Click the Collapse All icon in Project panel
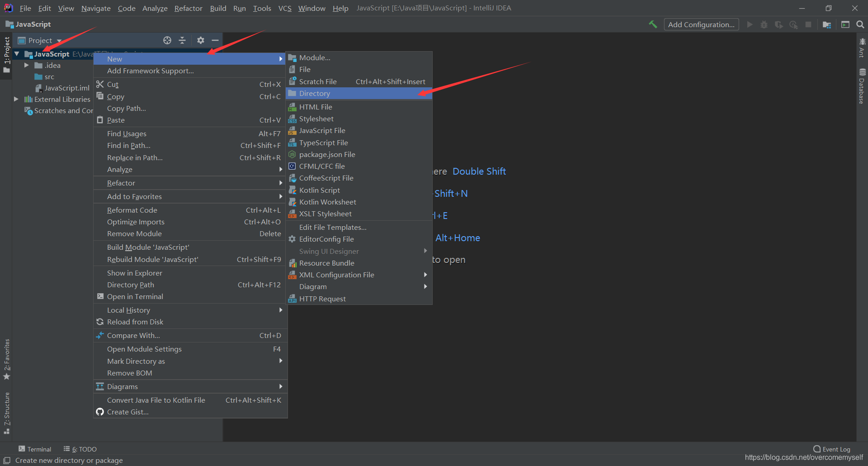Screen dimensions: 868x466 pyautogui.click(x=182, y=40)
